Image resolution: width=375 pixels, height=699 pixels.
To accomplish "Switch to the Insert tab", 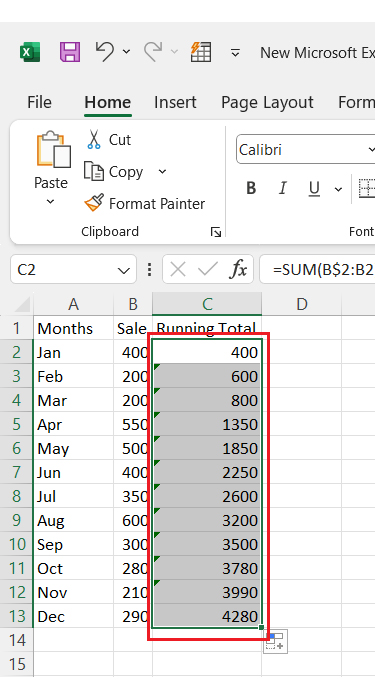I will tap(175, 102).
